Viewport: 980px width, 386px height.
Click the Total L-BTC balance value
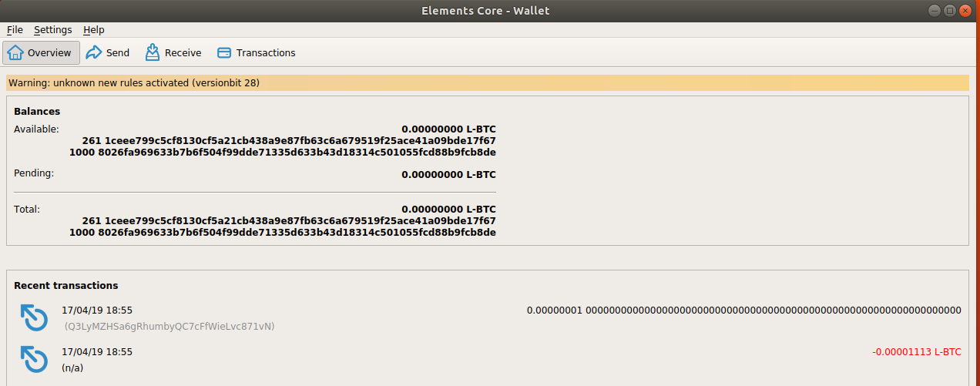tap(448, 210)
